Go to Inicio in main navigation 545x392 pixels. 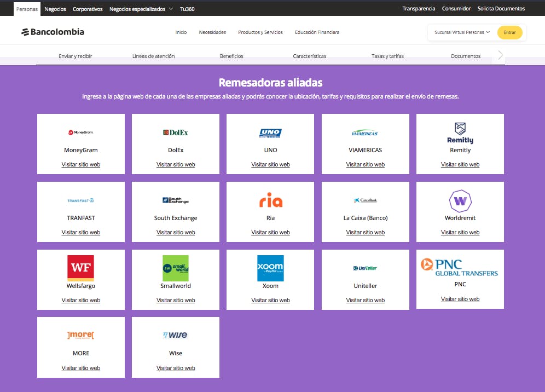pos(181,32)
